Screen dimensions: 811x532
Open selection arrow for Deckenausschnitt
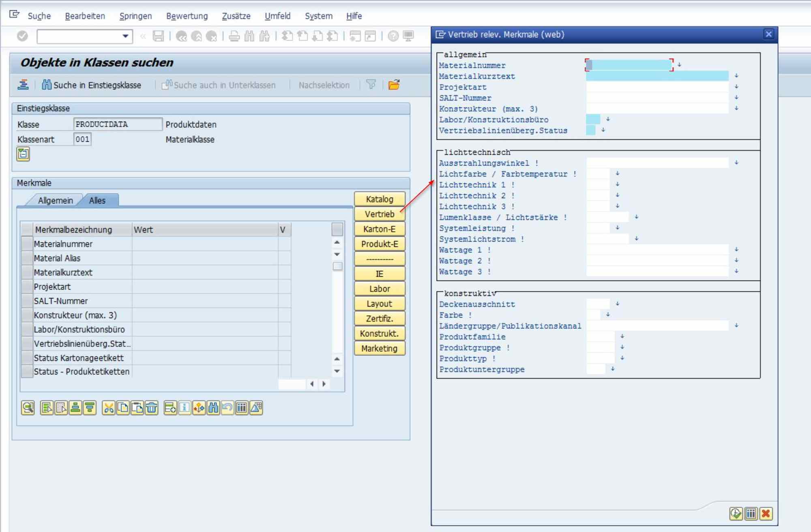(x=617, y=303)
